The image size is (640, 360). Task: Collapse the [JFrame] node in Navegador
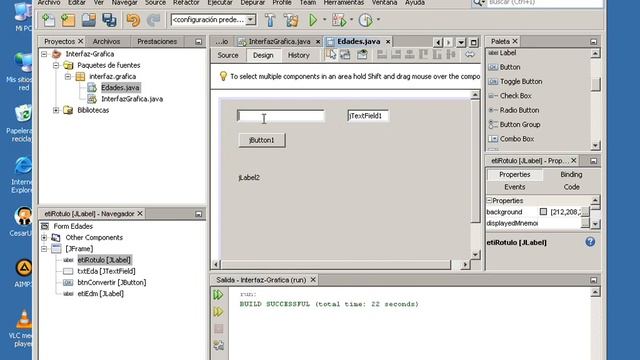(44, 249)
